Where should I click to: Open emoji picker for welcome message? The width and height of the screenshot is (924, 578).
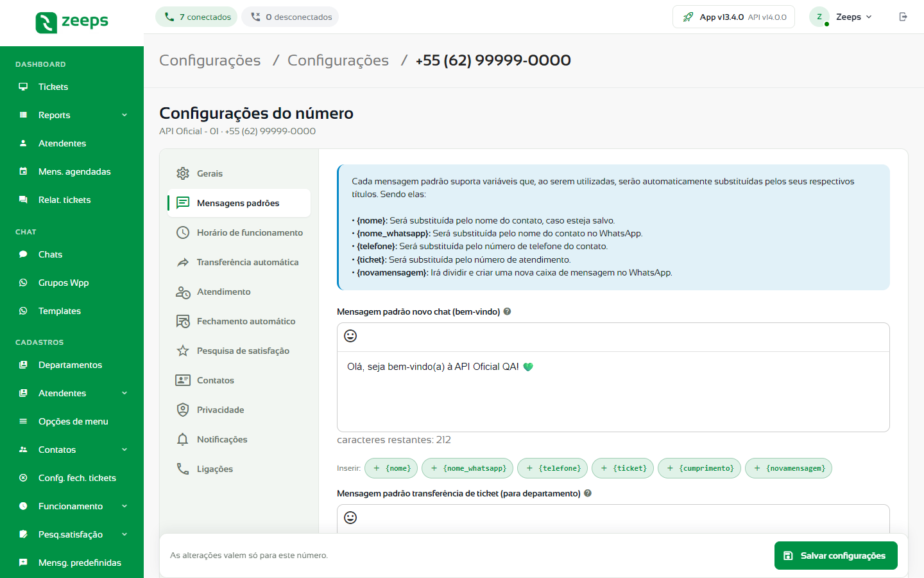350,336
